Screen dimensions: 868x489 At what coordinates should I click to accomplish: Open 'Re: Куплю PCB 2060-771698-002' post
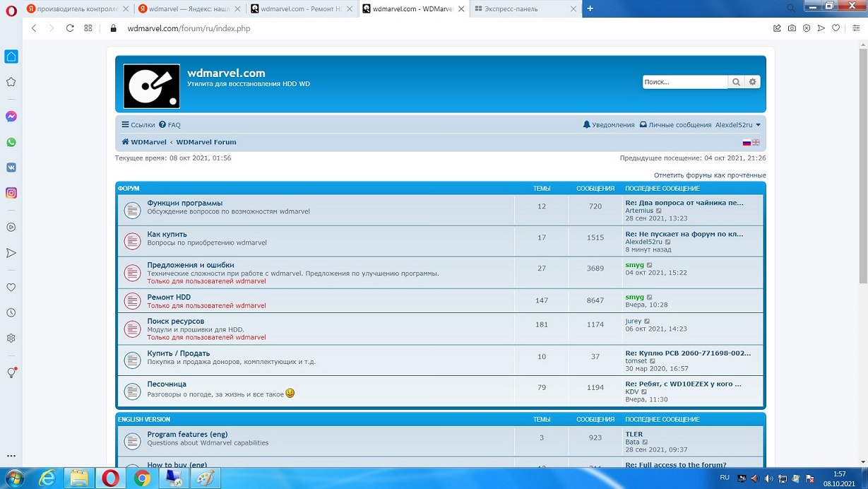point(688,353)
